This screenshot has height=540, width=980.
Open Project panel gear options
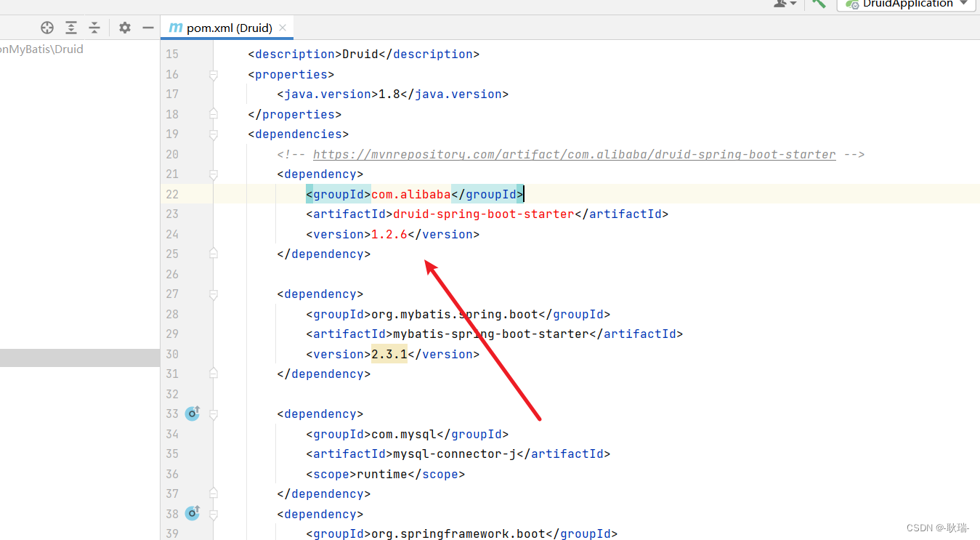pos(125,28)
